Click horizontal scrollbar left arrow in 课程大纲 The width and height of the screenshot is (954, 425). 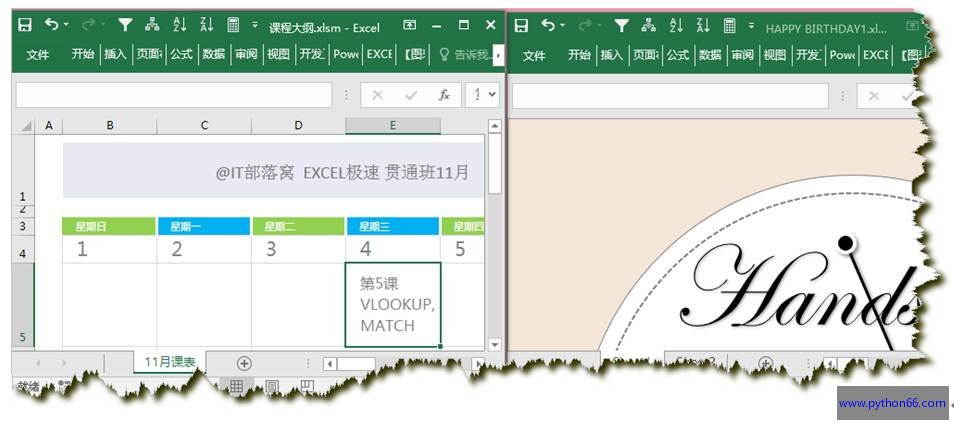[x=330, y=364]
